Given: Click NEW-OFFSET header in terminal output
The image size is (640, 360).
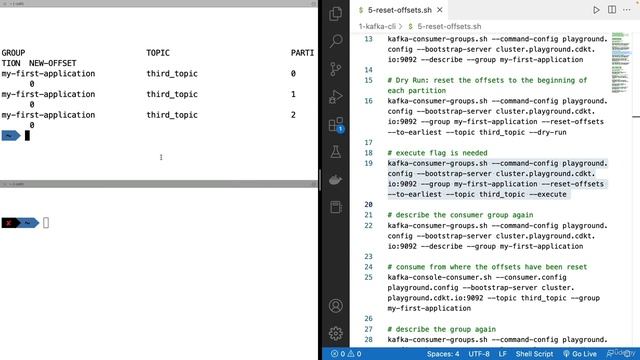Looking at the screenshot, I should pos(53,63).
